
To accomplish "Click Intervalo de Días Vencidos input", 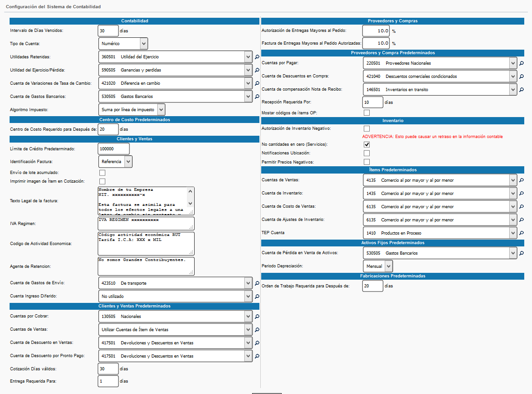I will (x=108, y=31).
